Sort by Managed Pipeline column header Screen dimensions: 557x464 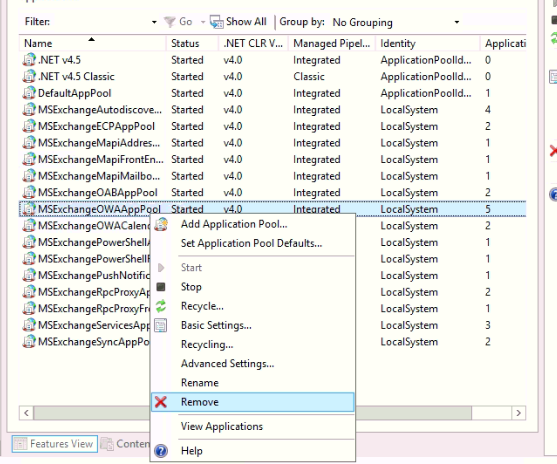331,43
